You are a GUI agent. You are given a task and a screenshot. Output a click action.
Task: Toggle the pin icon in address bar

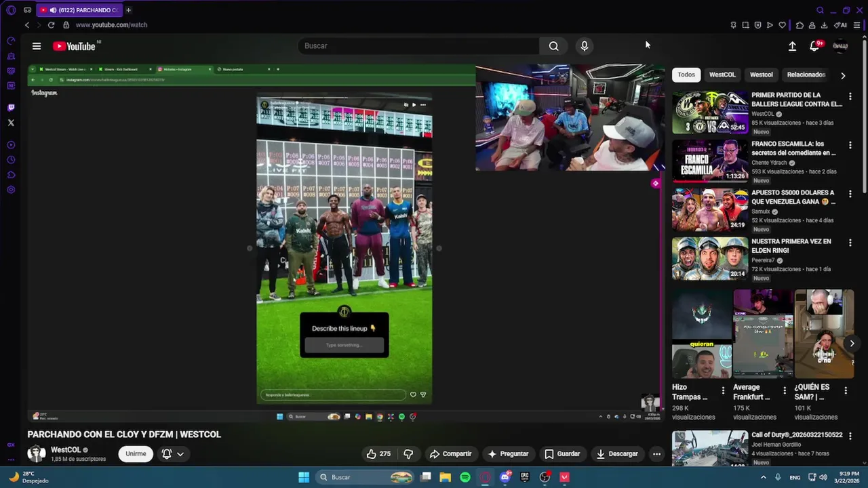pyautogui.click(x=733, y=25)
